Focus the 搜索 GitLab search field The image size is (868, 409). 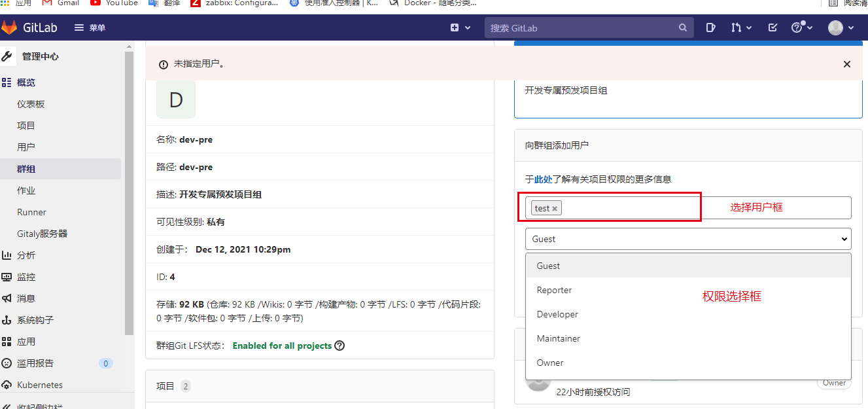tap(588, 27)
